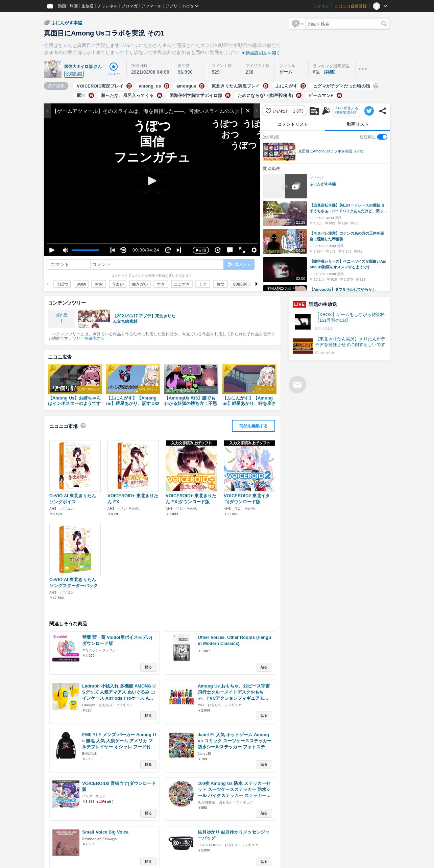
Task: Post the quick comment 生きがい
Action: [x=140, y=284]
